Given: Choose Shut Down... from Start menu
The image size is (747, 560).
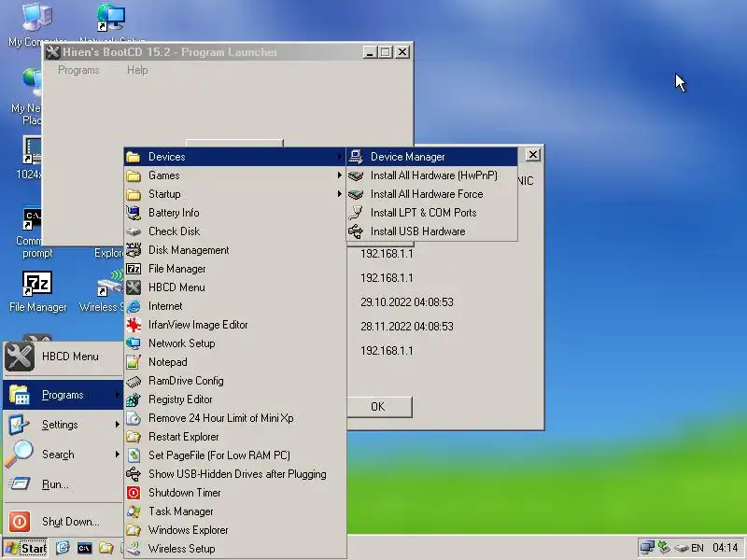Looking at the screenshot, I should coord(63,522).
